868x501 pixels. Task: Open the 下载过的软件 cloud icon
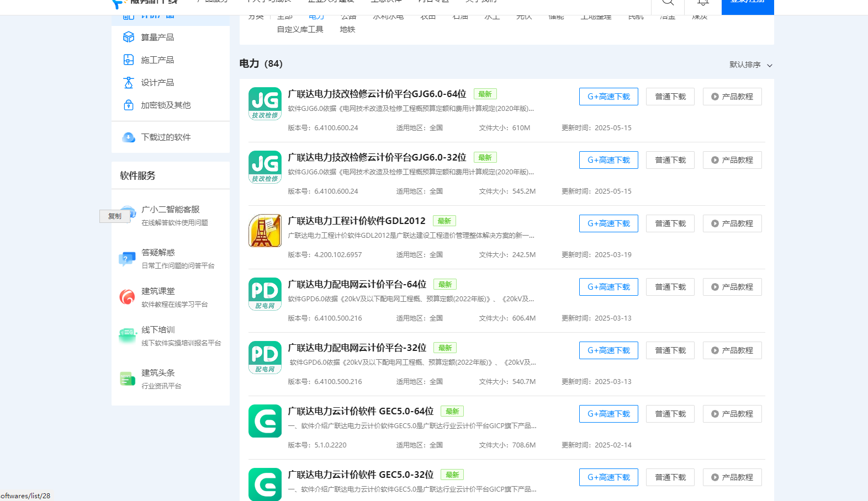[129, 137]
